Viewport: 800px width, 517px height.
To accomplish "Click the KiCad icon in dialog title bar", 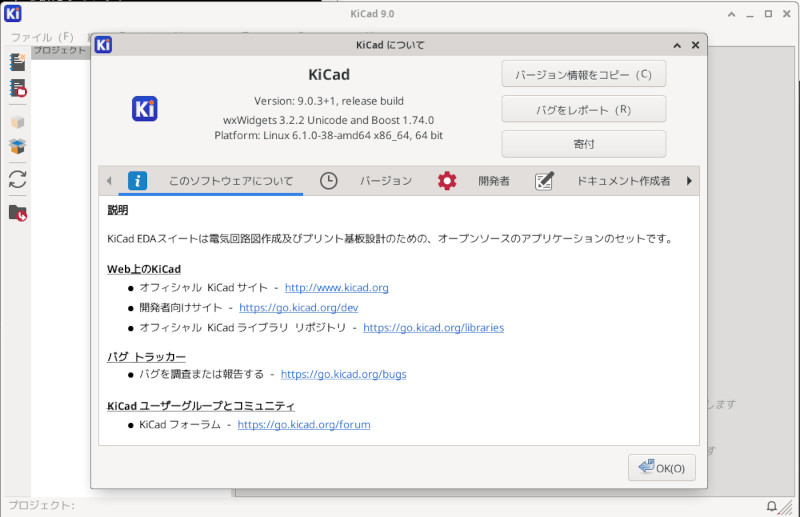I will 103,45.
